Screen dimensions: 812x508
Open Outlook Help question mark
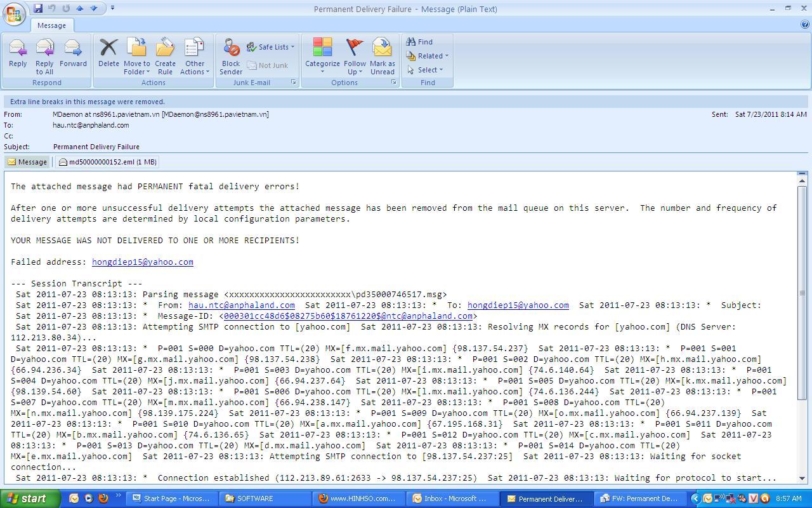[805, 25]
